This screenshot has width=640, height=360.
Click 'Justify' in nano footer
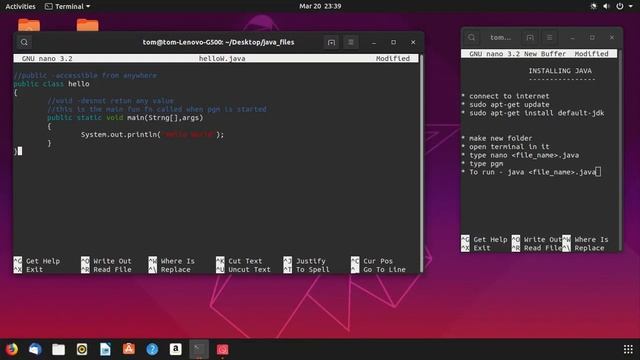(x=311, y=261)
